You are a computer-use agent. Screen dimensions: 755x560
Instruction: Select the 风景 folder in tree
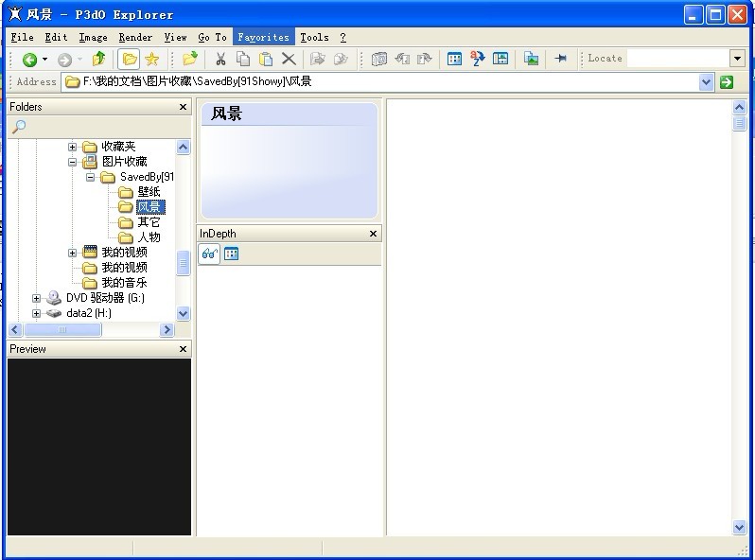[150, 207]
